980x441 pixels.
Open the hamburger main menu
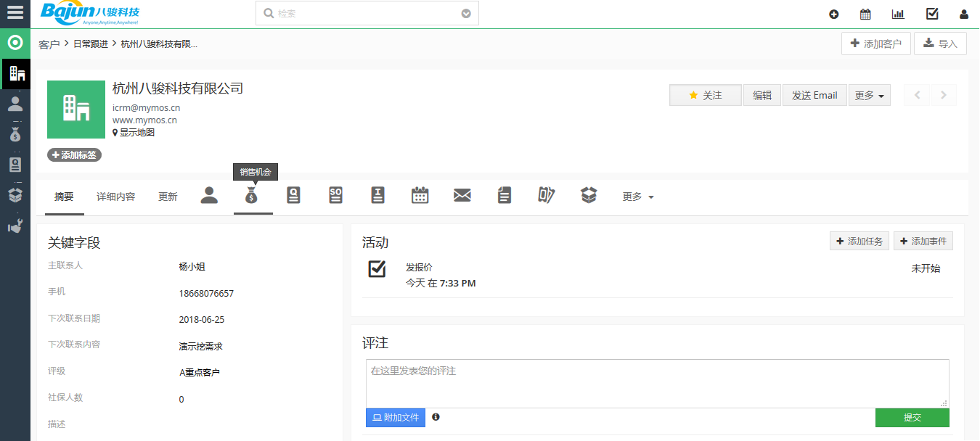(15, 13)
